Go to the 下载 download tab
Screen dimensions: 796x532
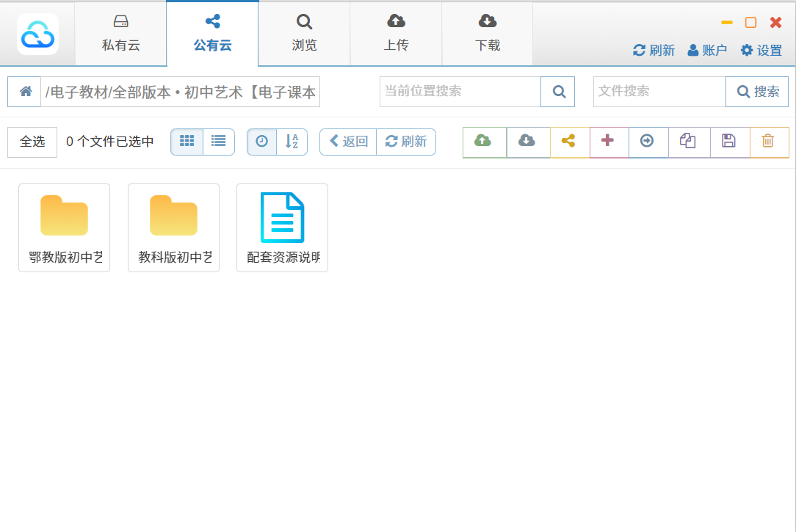(488, 34)
